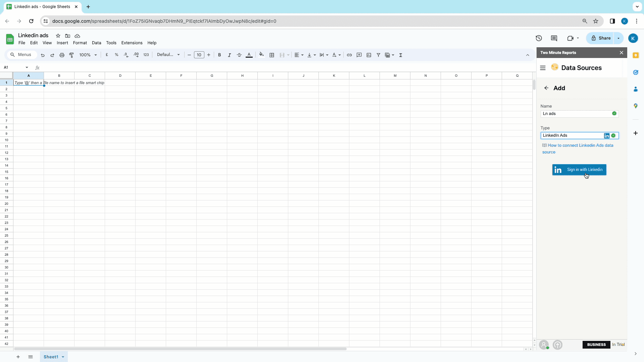Click the undo icon in toolbar
Image resolution: width=644 pixels, height=362 pixels.
click(x=43, y=55)
